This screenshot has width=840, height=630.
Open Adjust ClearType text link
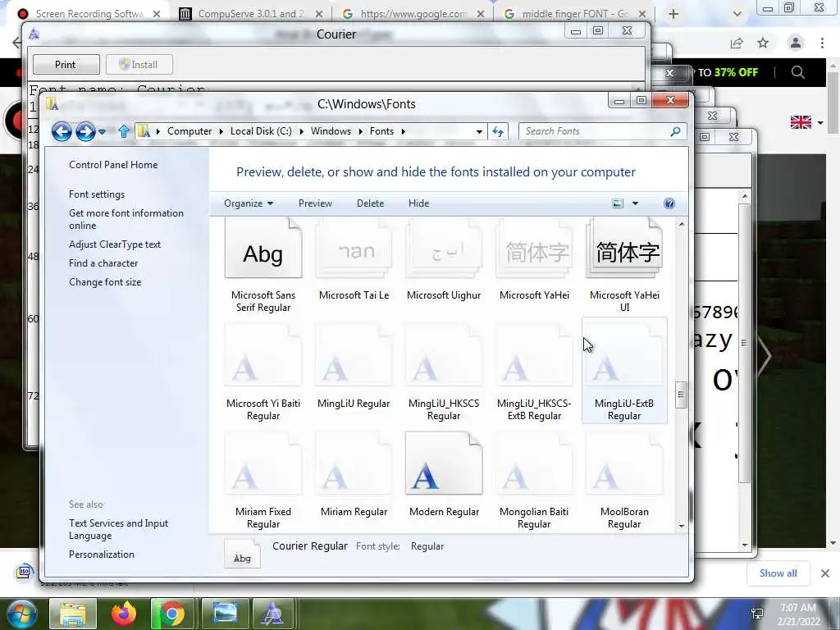(115, 244)
